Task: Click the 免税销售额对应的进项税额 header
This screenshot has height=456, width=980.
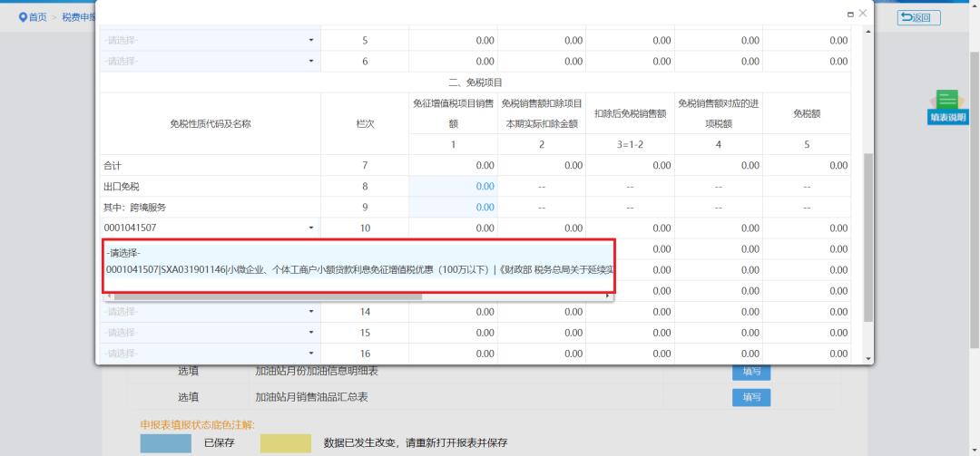Action: click(719, 113)
